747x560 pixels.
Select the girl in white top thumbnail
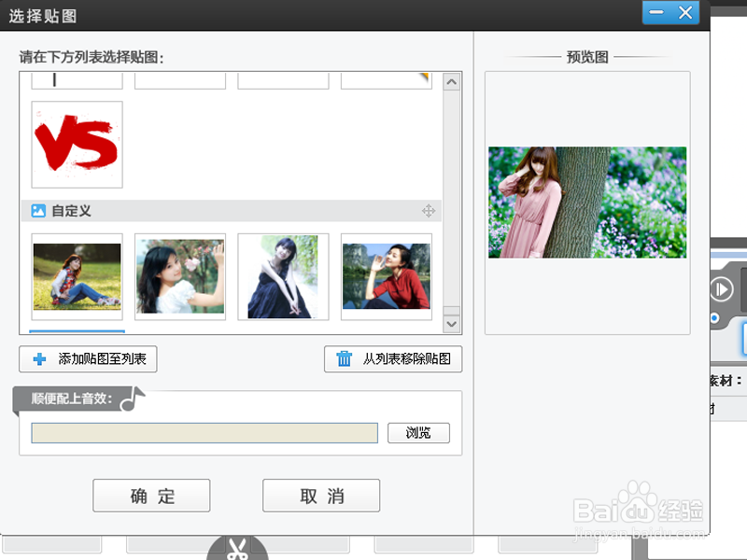click(180, 276)
